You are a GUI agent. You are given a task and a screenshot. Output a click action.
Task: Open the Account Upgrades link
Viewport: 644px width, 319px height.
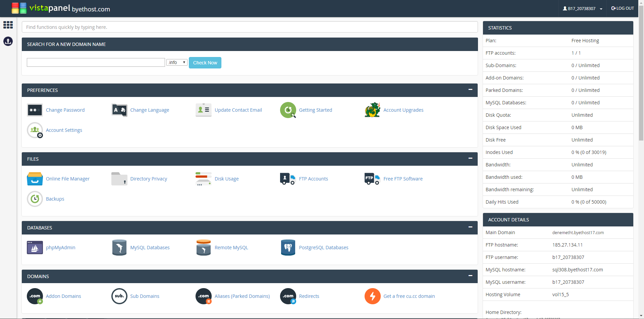click(404, 110)
